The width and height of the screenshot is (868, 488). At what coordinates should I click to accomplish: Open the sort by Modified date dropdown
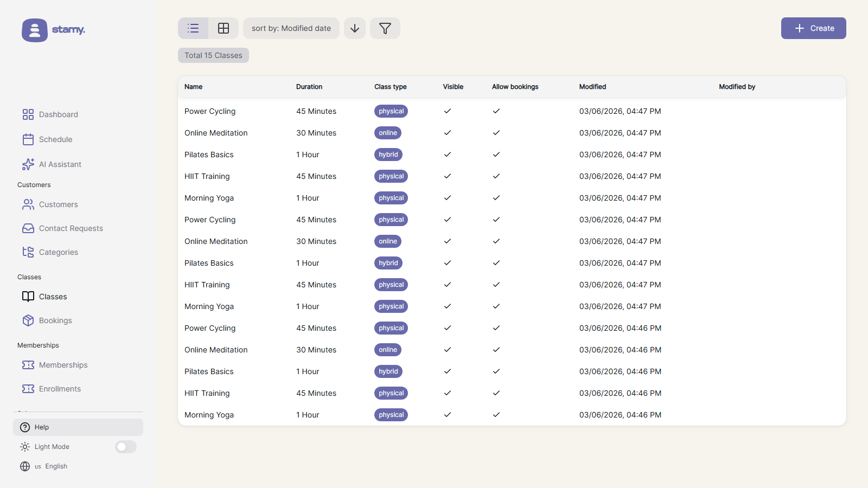coord(291,28)
